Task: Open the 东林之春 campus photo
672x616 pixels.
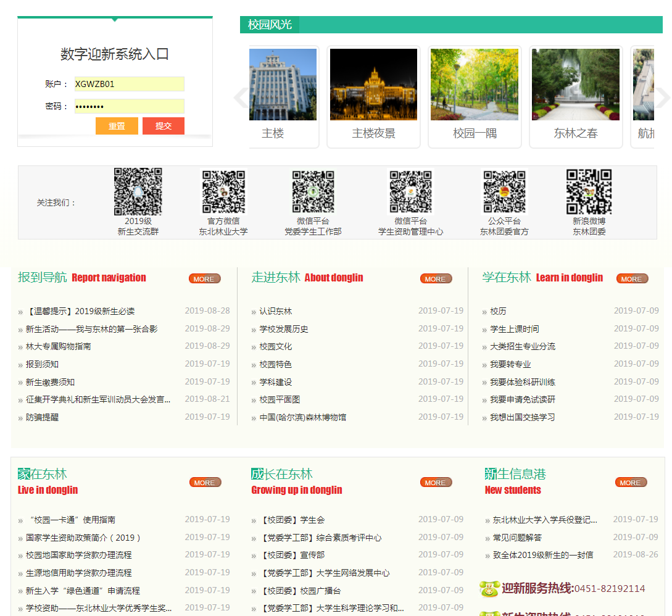Action: pyautogui.click(x=576, y=85)
